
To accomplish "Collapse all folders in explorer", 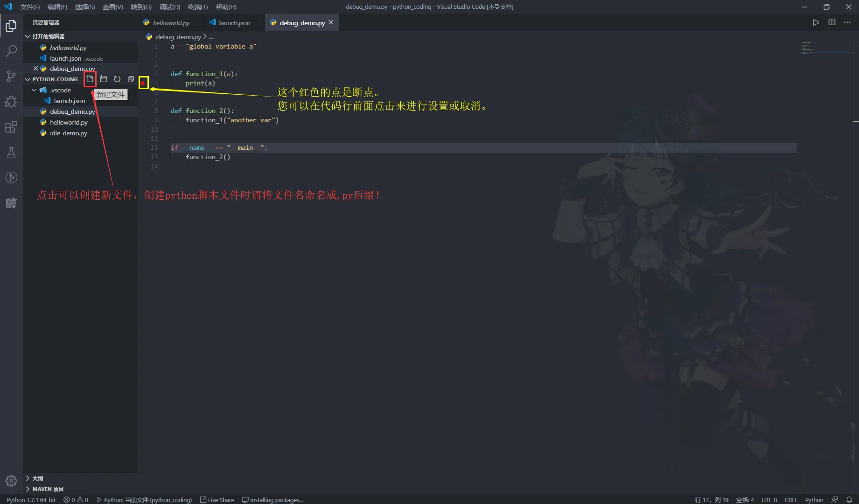I will [x=131, y=79].
